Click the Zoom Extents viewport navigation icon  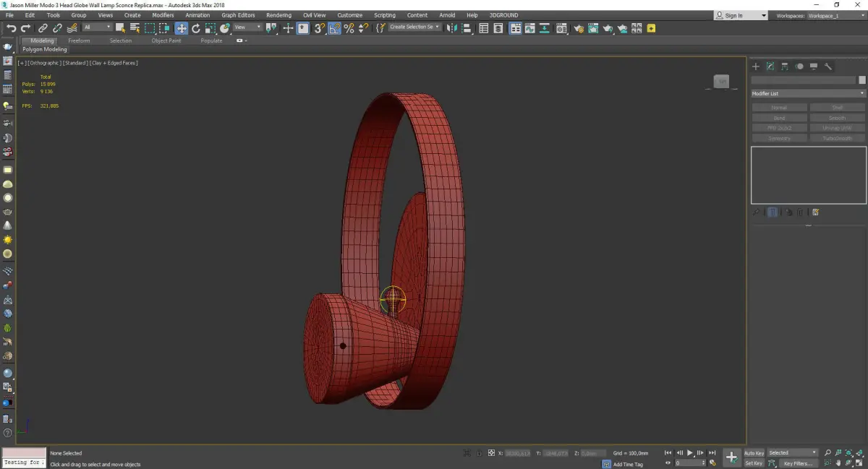tap(848, 453)
